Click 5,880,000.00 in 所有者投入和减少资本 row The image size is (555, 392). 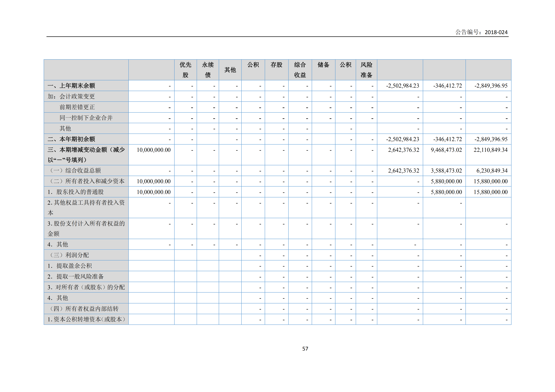point(446,181)
